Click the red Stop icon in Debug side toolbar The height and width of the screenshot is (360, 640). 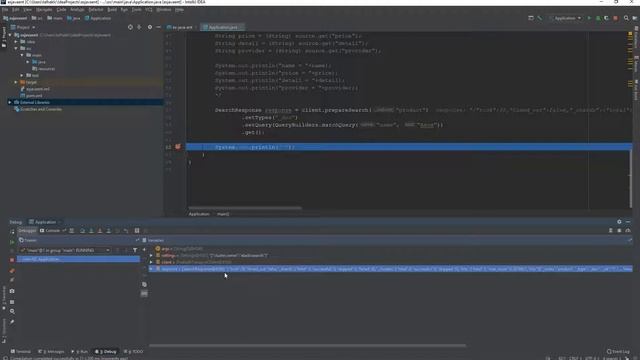tap(12, 260)
